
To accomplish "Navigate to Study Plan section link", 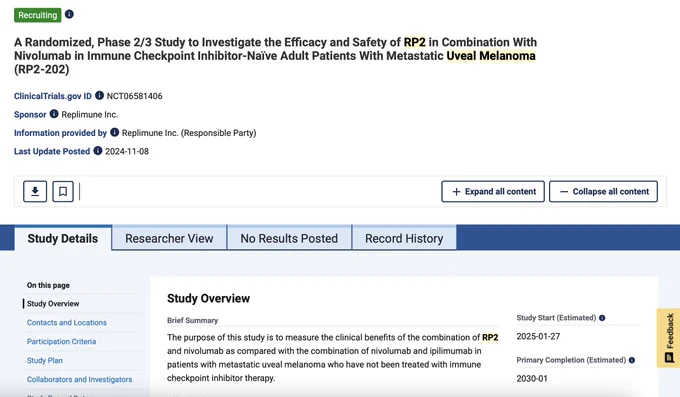I will point(45,361).
